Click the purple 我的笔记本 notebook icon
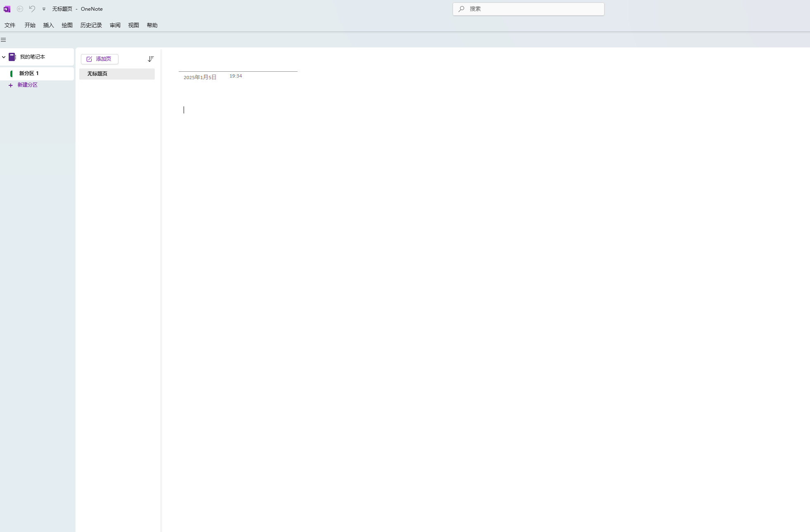The height and width of the screenshot is (532, 810). click(x=12, y=57)
